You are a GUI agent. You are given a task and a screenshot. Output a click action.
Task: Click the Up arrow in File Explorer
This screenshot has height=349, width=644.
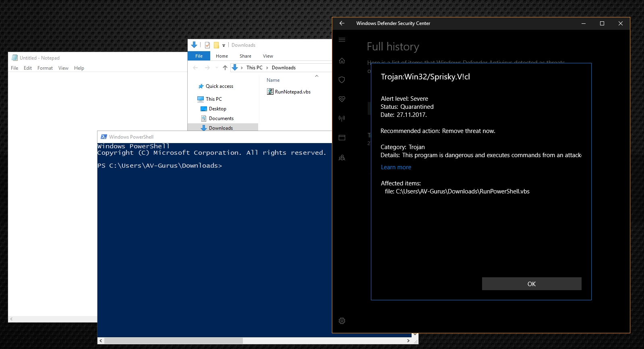(225, 68)
